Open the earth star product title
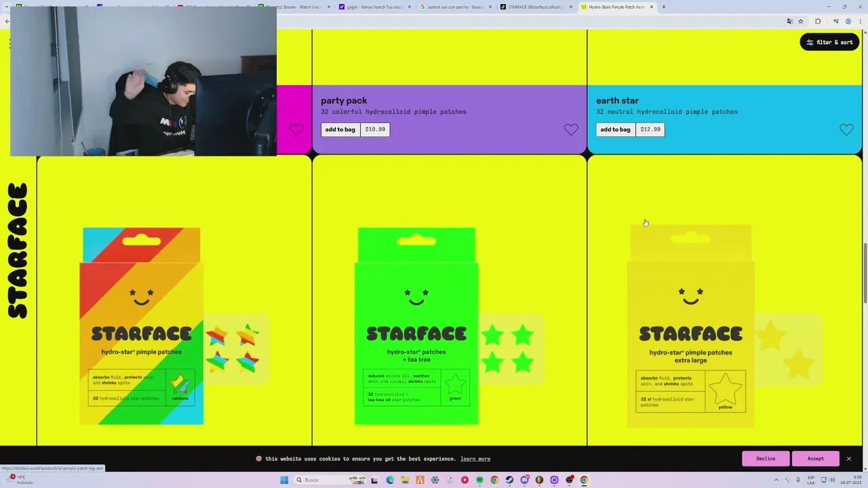Screen dimensions: 868x488 [617, 100]
